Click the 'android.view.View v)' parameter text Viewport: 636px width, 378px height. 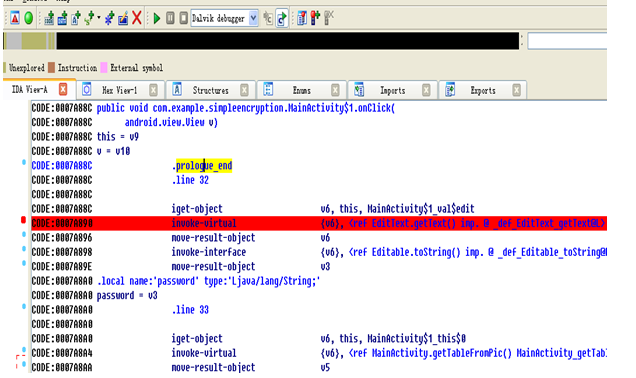click(x=171, y=122)
